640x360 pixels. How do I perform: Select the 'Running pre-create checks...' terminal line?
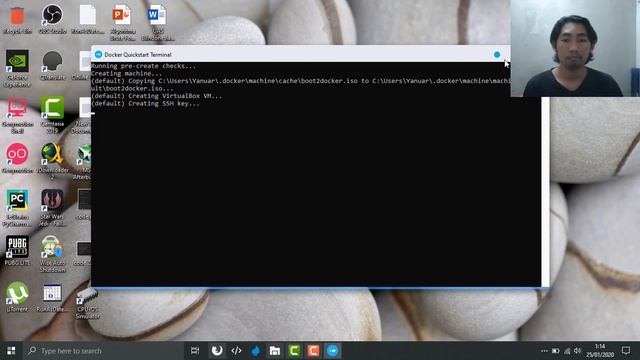click(x=143, y=66)
